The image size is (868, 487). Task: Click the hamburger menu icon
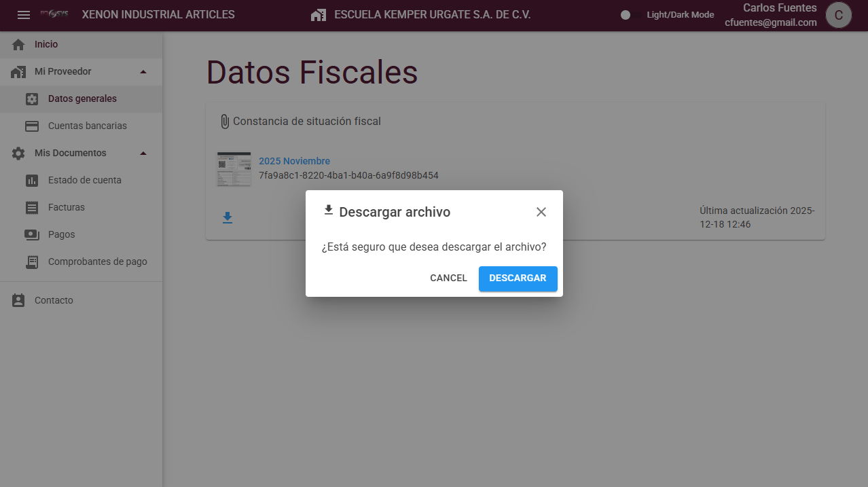[x=24, y=15]
